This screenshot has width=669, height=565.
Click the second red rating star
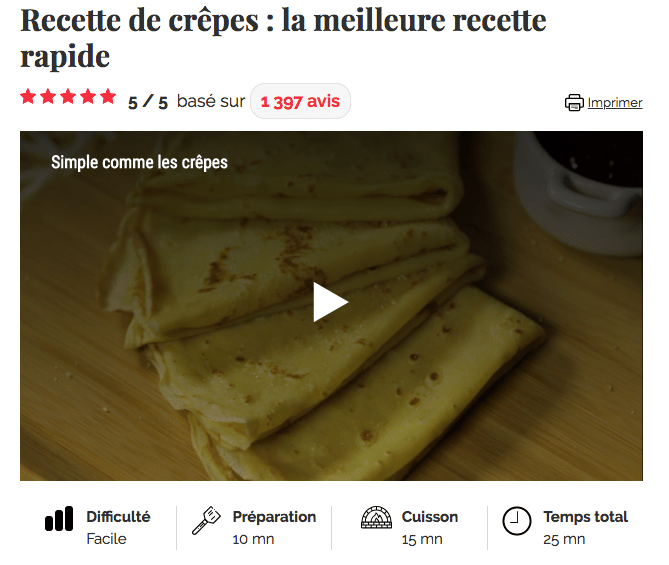[48, 96]
